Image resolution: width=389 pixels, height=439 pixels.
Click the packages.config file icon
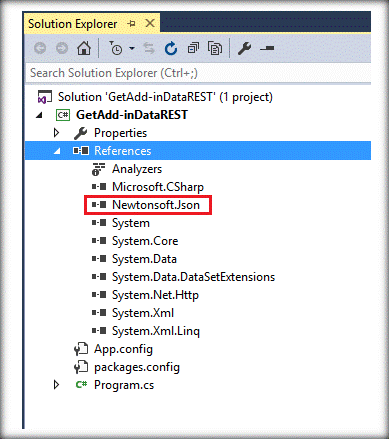coord(81,367)
